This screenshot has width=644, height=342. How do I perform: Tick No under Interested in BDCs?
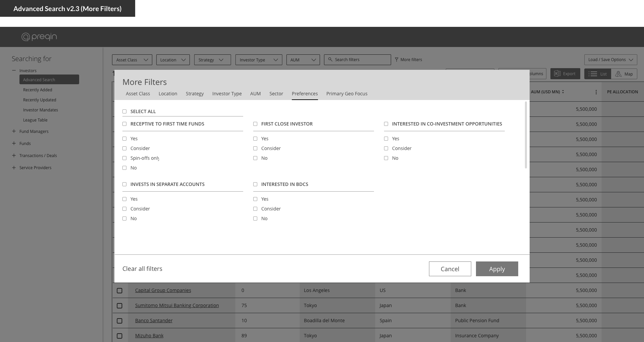tap(255, 218)
